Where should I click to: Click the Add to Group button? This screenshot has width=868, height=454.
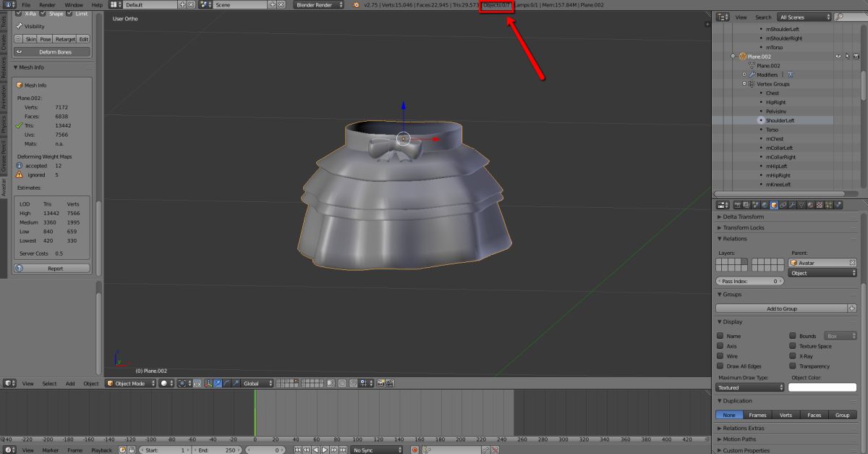pos(781,308)
